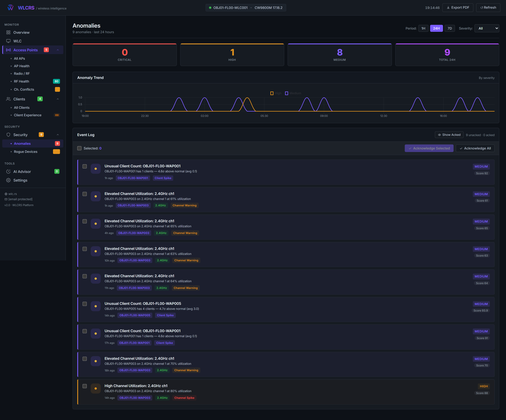Click the email envelope icon in sidebar footer
Viewport: 506px width, 420px height.
point(6,199)
